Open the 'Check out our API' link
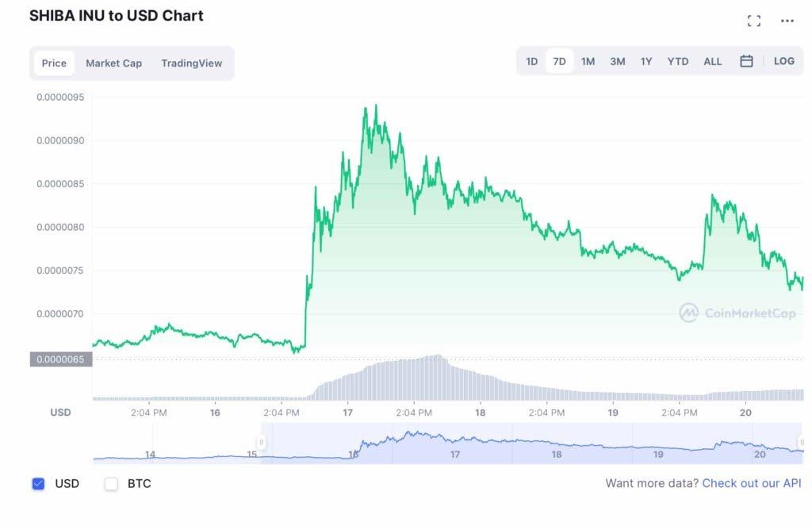The width and height of the screenshot is (812, 526). [752, 483]
